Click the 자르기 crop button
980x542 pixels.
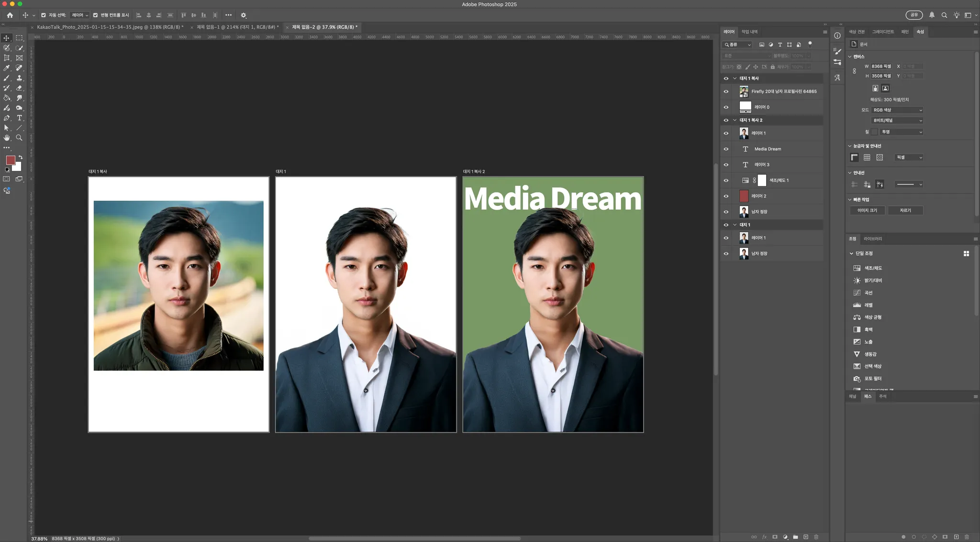tap(905, 211)
